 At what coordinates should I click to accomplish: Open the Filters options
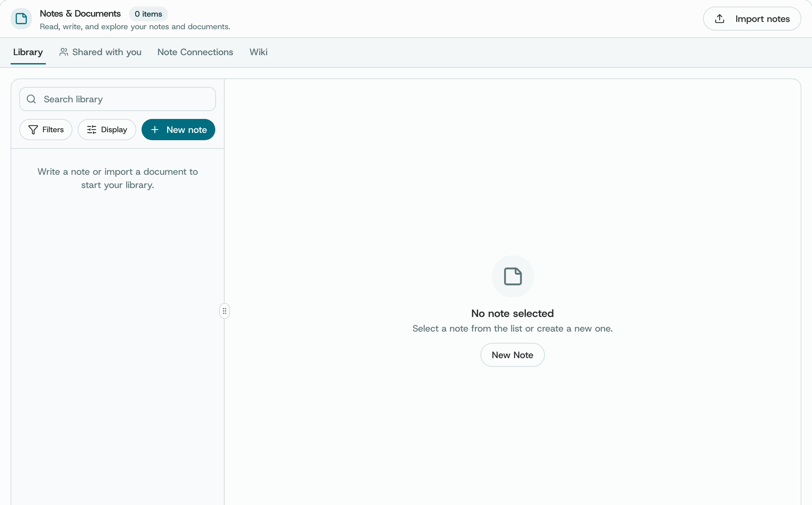46,130
